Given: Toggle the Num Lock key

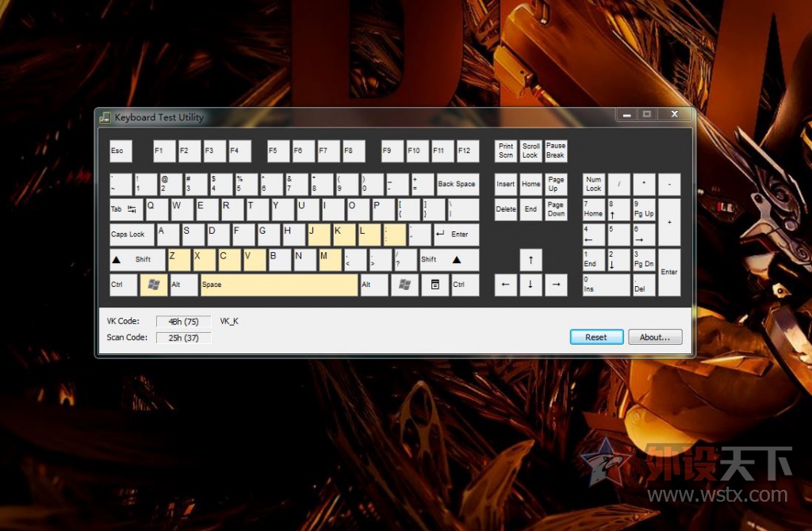Looking at the screenshot, I should click(593, 184).
